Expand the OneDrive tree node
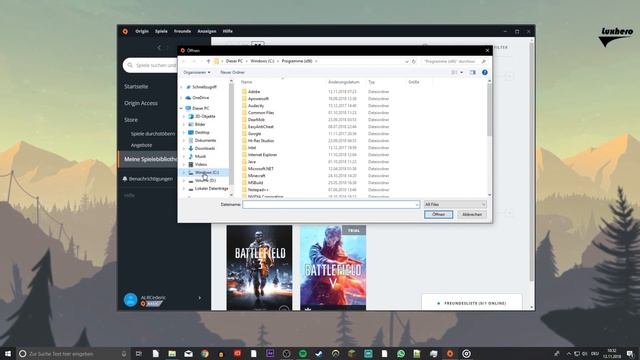The image size is (640, 360). (x=182, y=98)
